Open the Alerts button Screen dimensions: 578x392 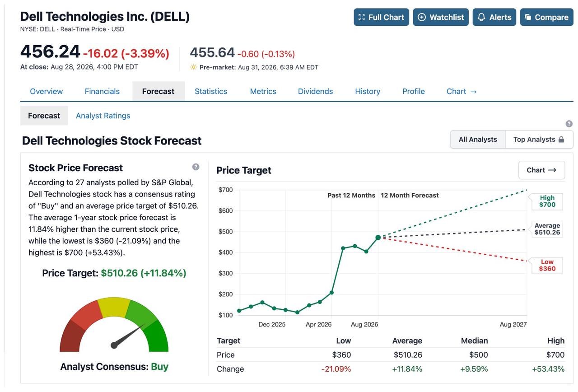coord(494,17)
